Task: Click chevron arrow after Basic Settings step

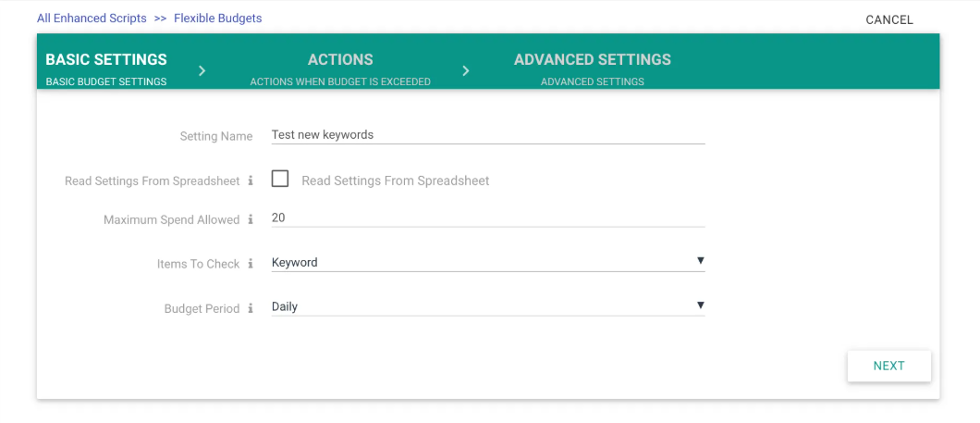Action: click(x=202, y=70)
